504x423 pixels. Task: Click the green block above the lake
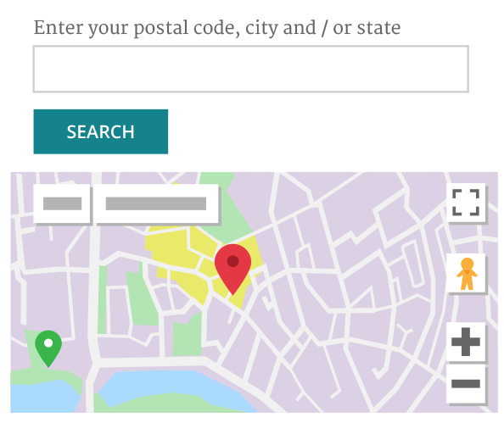(188, 337)
